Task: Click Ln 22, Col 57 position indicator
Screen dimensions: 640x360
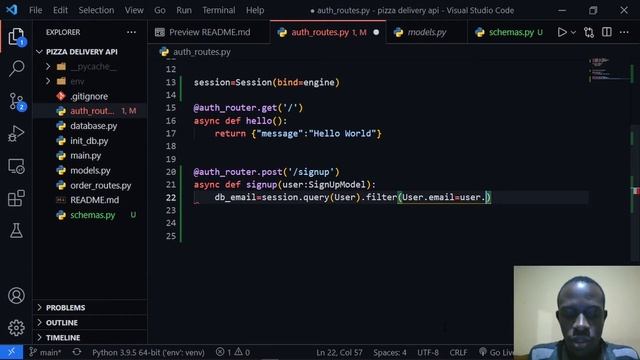Action: tap(339, 352)
